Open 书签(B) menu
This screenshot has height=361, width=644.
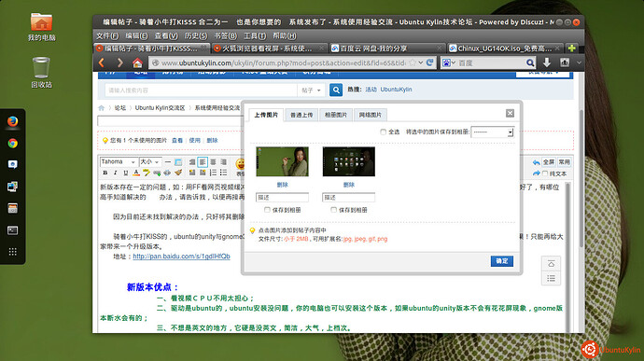tap(225, 35)
